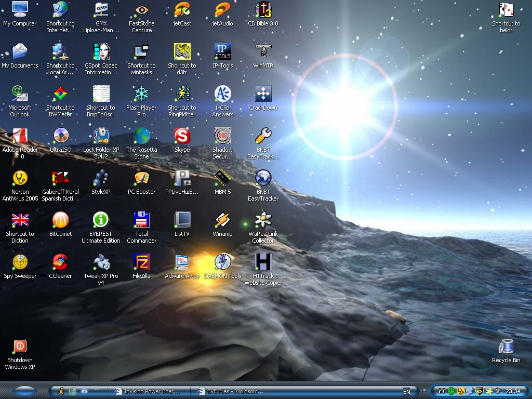Click the BS quick launch icon
This screenshot has height=399, width=532.
[x=84, y=391]
